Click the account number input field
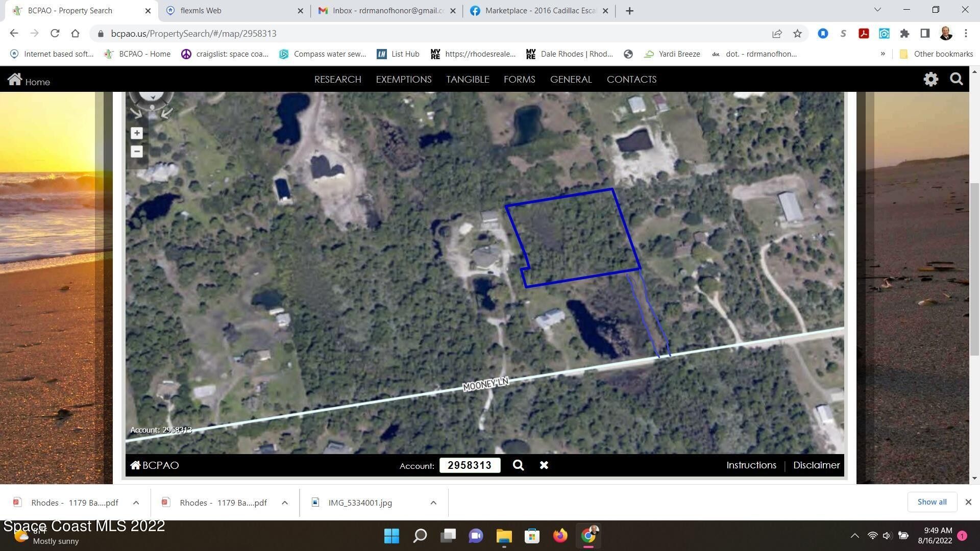Screen dimensions: 980x551 470,465
